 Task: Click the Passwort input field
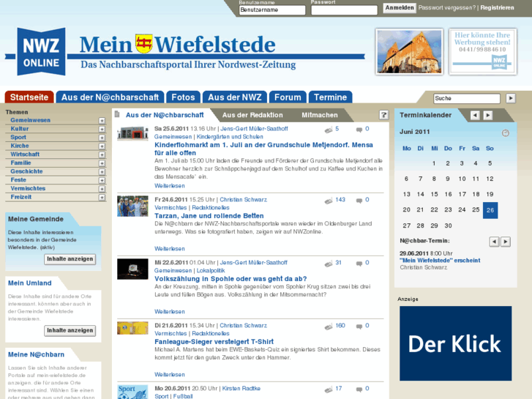pyautogui.click(x=344, y=10)
